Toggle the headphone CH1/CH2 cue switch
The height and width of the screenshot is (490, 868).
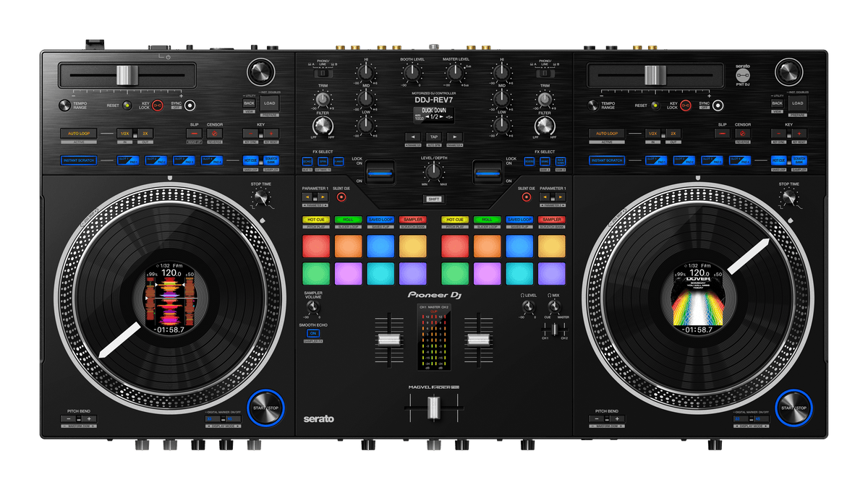tap(556, 330)
